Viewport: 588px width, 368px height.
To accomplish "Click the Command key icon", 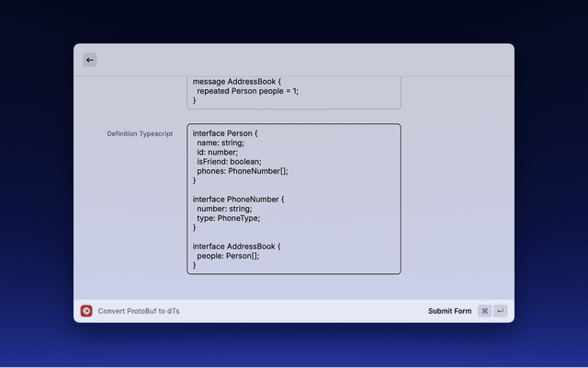I will (x=484, y=311).
